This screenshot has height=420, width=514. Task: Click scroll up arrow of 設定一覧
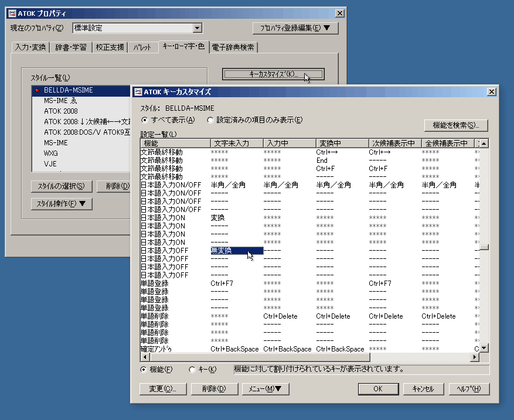point(484,143)
